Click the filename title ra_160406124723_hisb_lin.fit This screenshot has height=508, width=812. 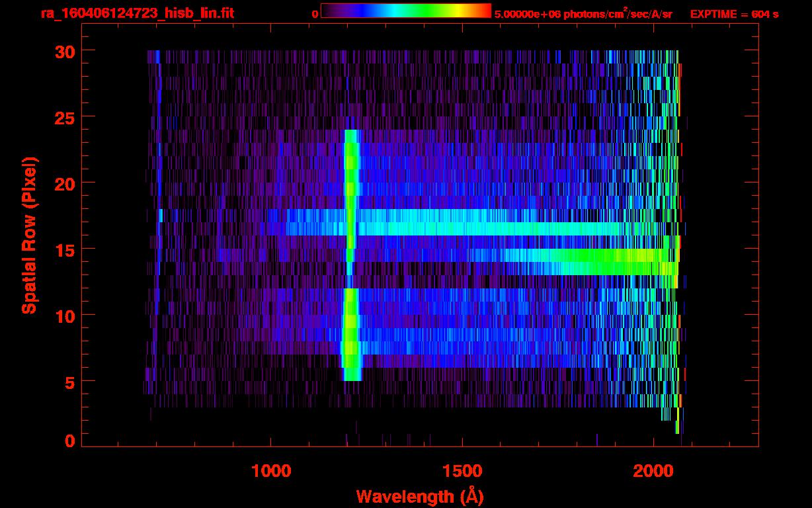(x=138, y=13)
